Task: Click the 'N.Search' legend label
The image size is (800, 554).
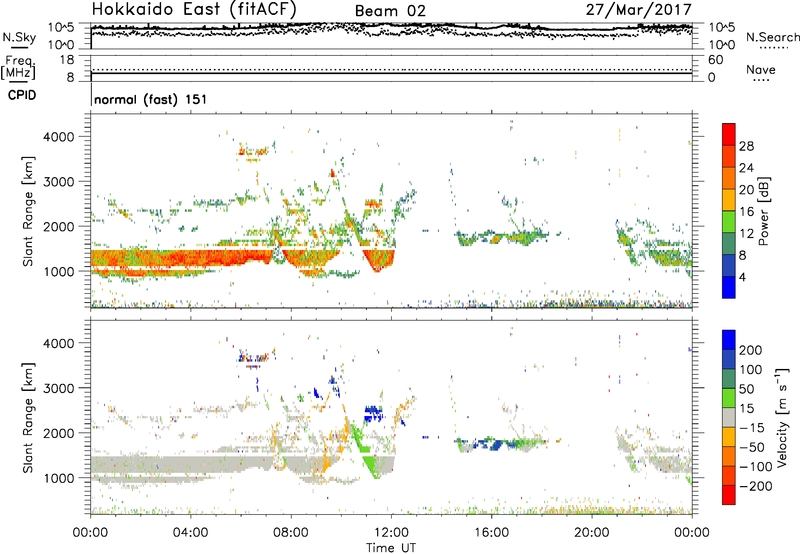Action: (x=772, y=37)
